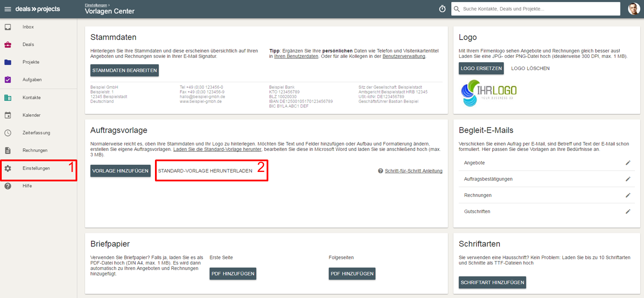Image resolution: width=644 pixels, height=298 pixels.
Task: Select the Angebote row in Begleit-E-Mails
Action: [547, 163]
